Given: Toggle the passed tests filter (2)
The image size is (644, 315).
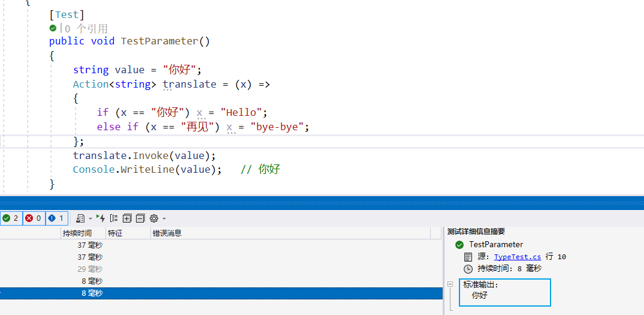Looking at the screenshot, I should (x=10, y=218).
